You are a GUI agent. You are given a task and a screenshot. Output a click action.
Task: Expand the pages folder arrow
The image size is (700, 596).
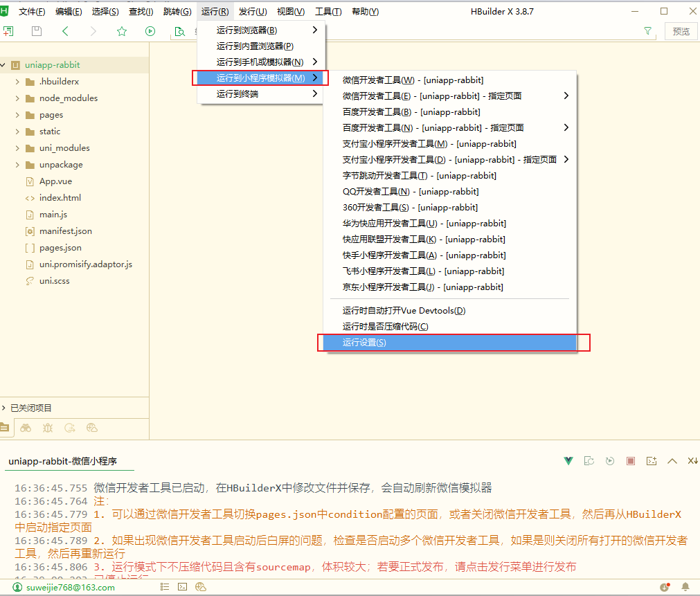click(x=17, y=115)
